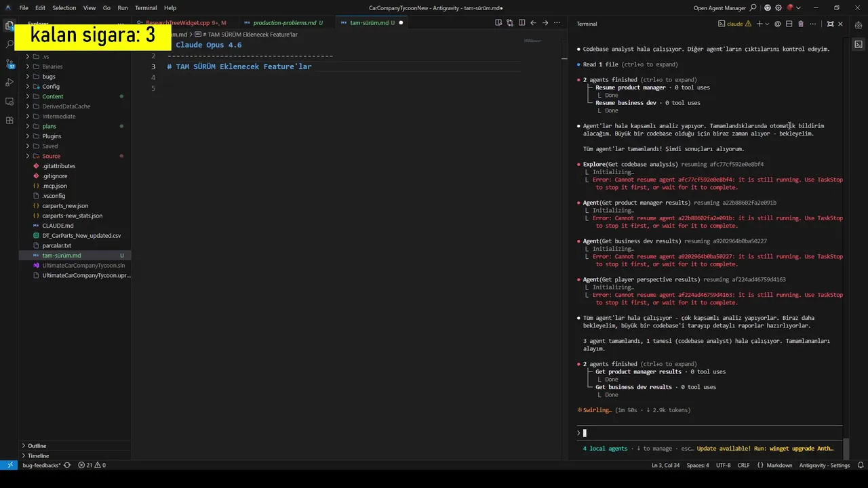This screenshot has height=488, width=868.
Task: Open terminal panel more actions ellipsis
Action: pos(812,24)
